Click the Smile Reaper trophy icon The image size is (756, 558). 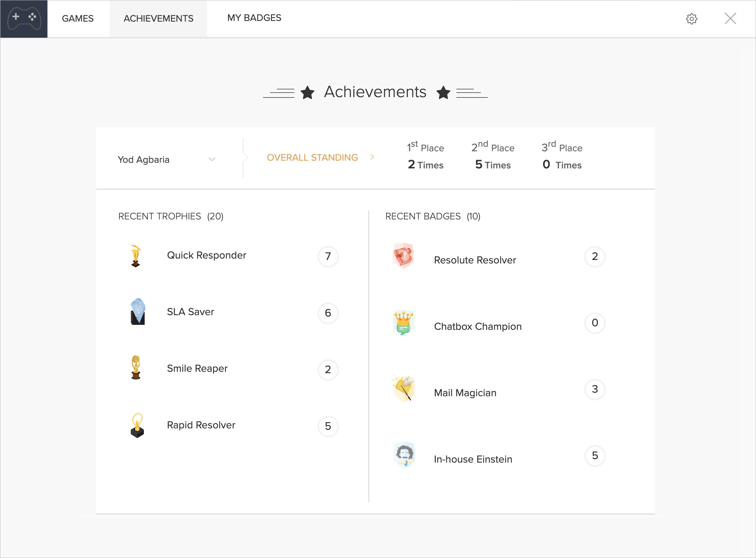pyautogui.click(x=136, y=368)
